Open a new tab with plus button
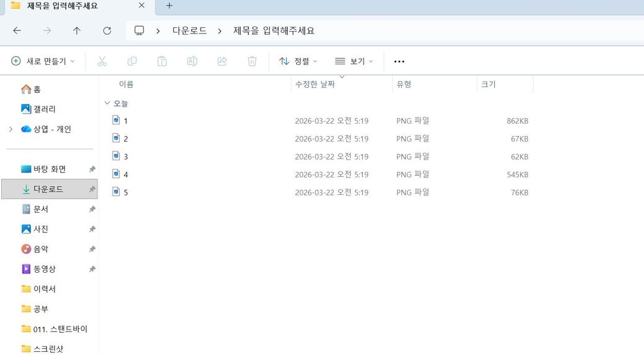This screenshot has width=644, height=355. (x=169, y=6)
